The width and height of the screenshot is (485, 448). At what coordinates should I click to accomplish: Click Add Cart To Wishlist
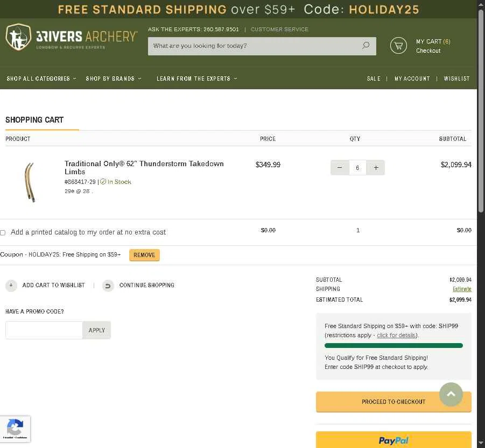53,285
